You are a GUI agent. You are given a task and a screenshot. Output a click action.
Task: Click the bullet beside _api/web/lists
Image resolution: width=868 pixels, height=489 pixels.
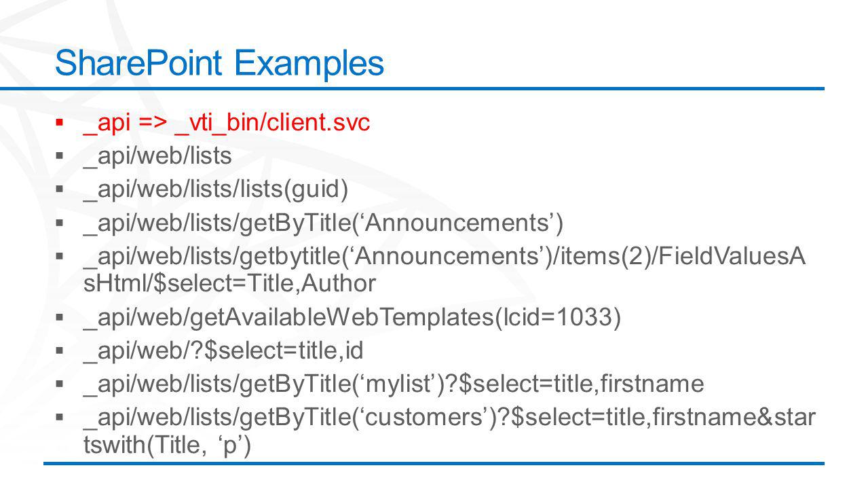(x=60, y=156)
